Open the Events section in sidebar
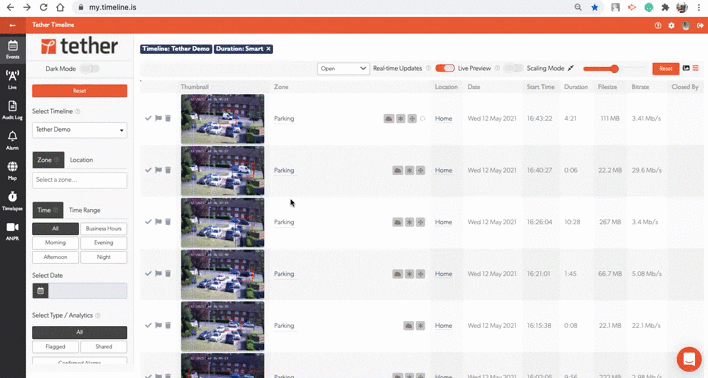The width and height of the screenshot is (708, 378). coord(13,49)
